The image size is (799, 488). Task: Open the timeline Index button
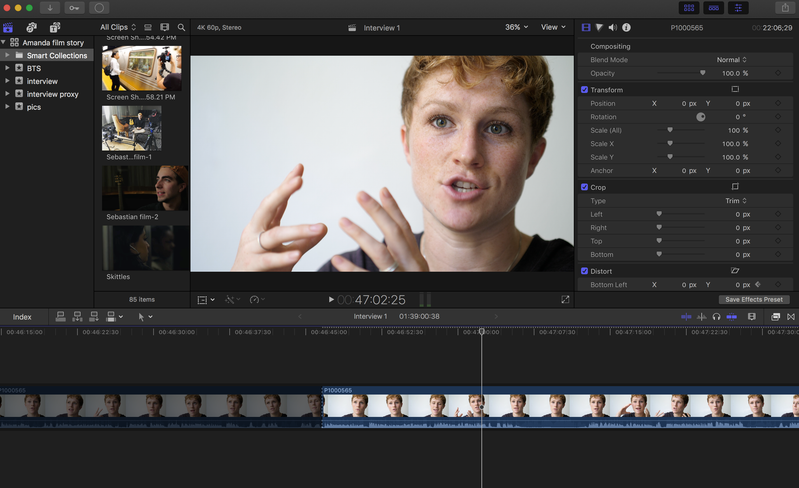(22, 317)
